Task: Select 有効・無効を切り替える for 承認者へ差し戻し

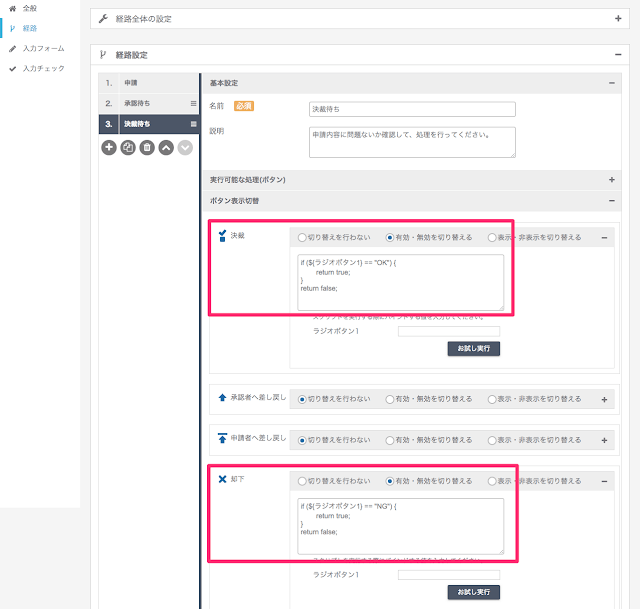Action: 390,399
